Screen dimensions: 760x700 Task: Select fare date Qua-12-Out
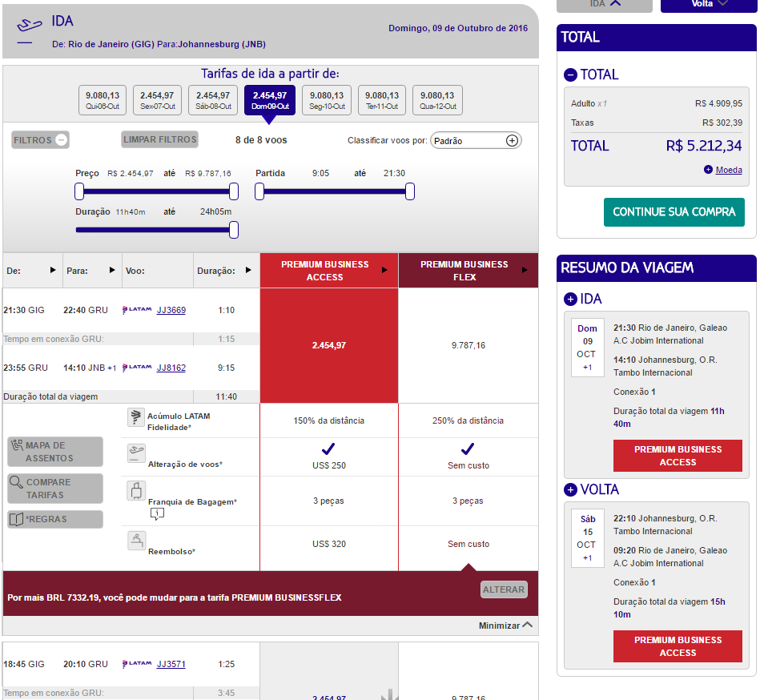click(x=438, y=100)
